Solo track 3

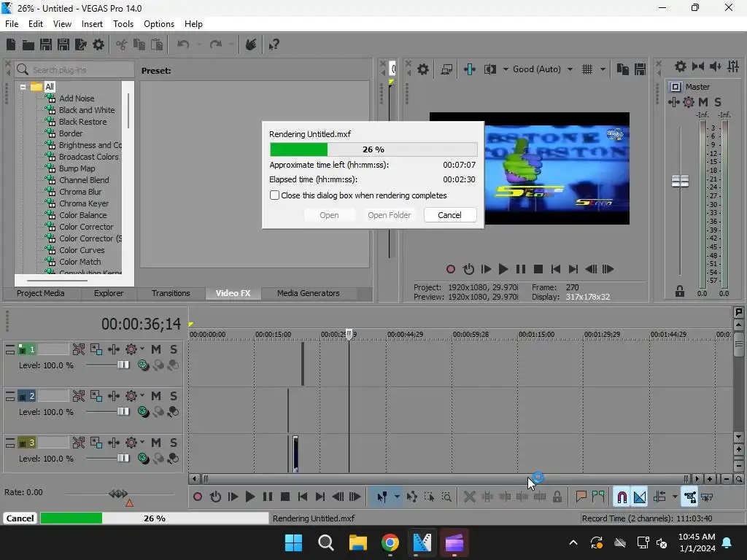(x=174, y=443)
